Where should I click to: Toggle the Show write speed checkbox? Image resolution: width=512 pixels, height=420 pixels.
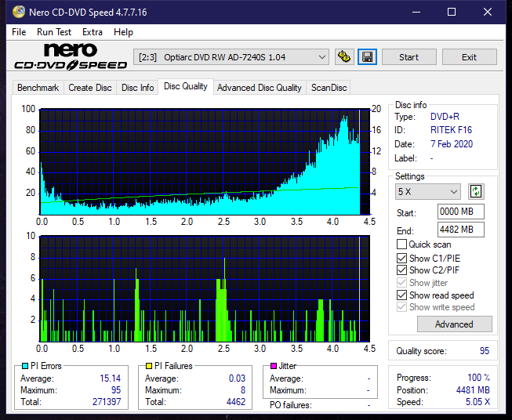pos(401,307)
